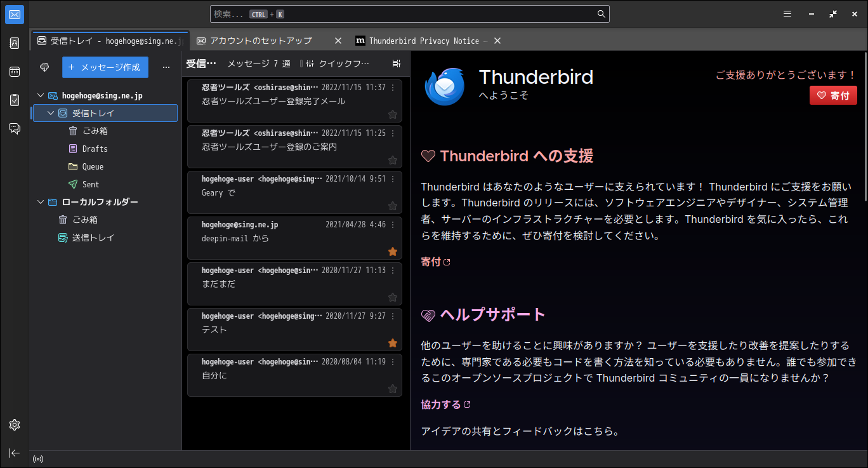Star the 忍者ツールズユーザー登録のご案内 message
The height and width of the screenshot is (468, 868).
click(393, 161)
